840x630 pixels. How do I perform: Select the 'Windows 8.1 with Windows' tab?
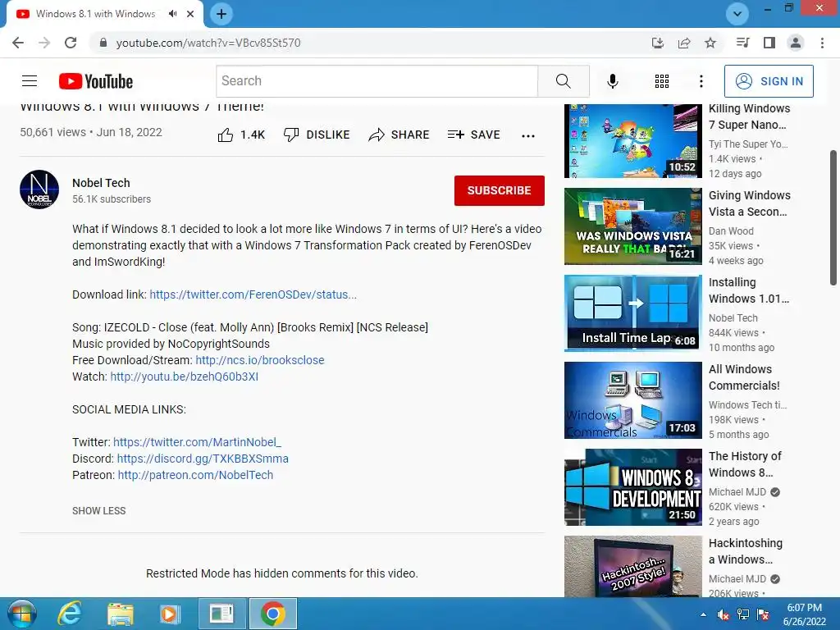95,14
